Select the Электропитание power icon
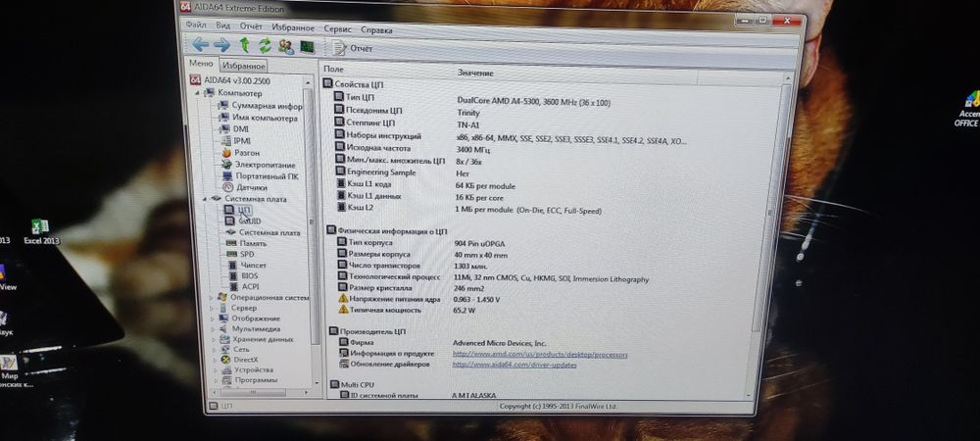The height and width of the screenshot is (441, 980). tap(227, 165)
